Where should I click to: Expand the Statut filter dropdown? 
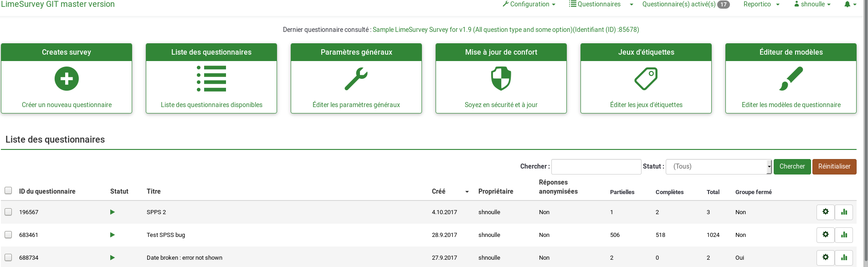[x=719, y=167]
